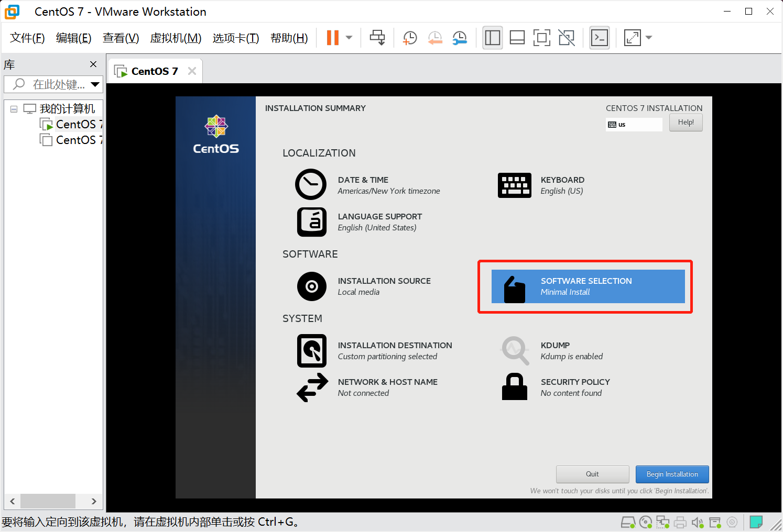Revert the VM to previous snapshot
Screen dimensions: 783x532
tap(435, 38)
